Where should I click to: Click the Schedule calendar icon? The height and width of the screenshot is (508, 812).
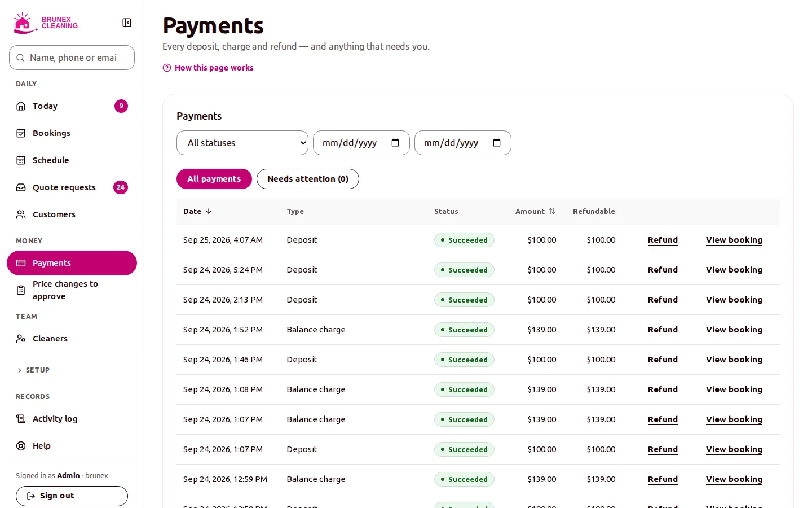coord(21,160)
